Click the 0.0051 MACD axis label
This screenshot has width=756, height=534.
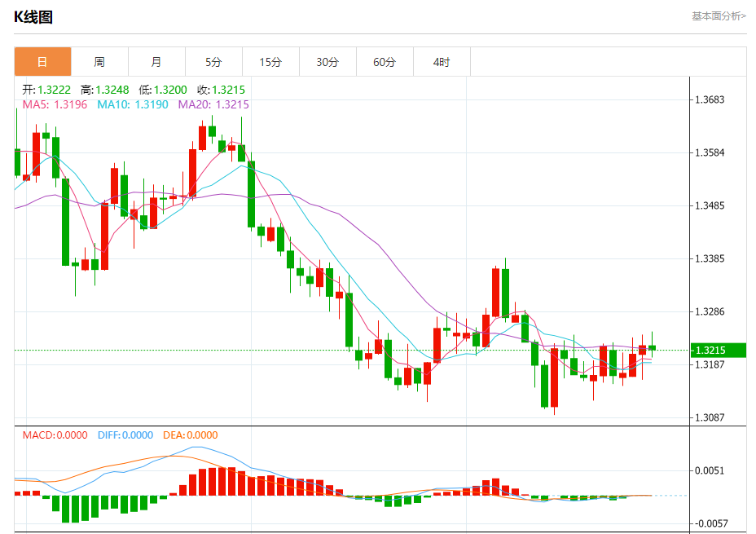tap(710, 470)
